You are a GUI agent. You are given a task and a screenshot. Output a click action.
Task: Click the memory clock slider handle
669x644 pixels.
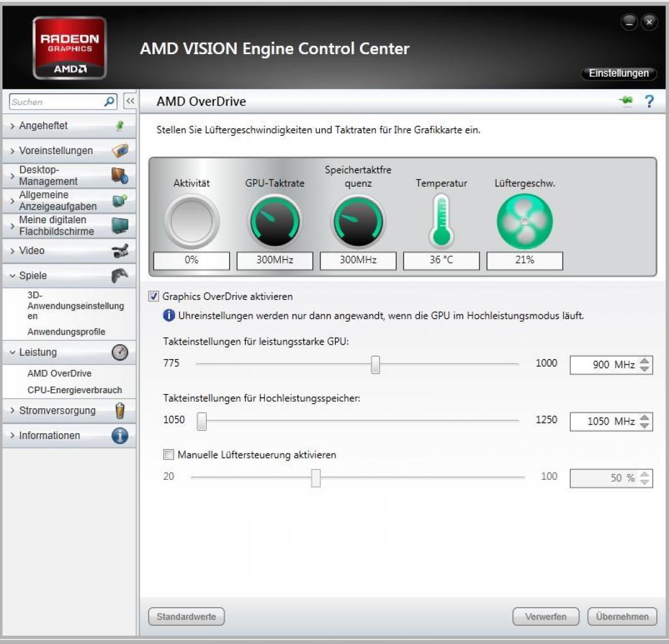201,421
